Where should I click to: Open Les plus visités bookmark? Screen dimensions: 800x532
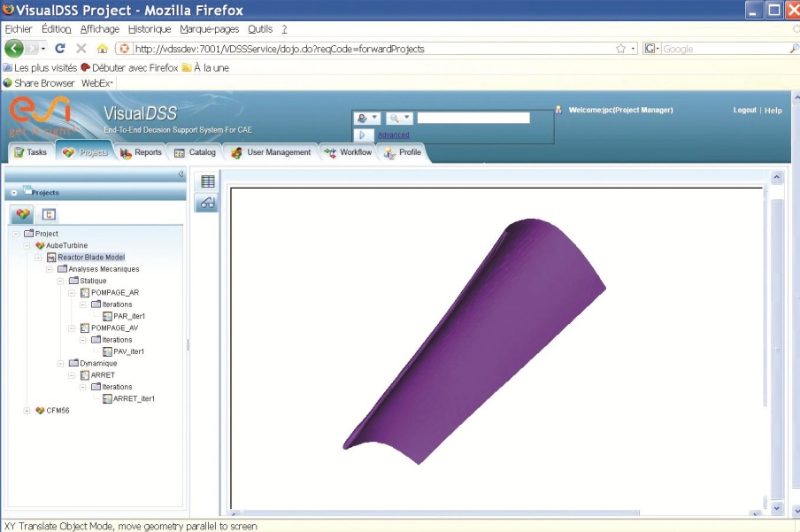click(40, 68)
